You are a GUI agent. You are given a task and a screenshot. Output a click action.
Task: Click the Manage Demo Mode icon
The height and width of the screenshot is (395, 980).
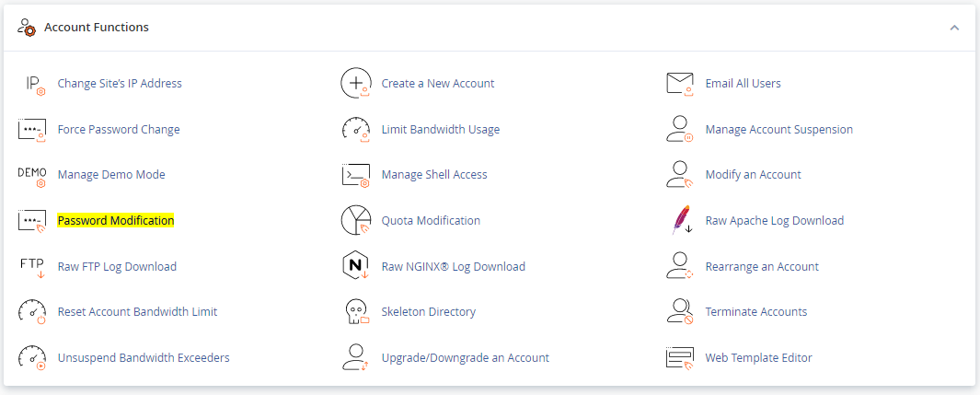tap(32, 175)
